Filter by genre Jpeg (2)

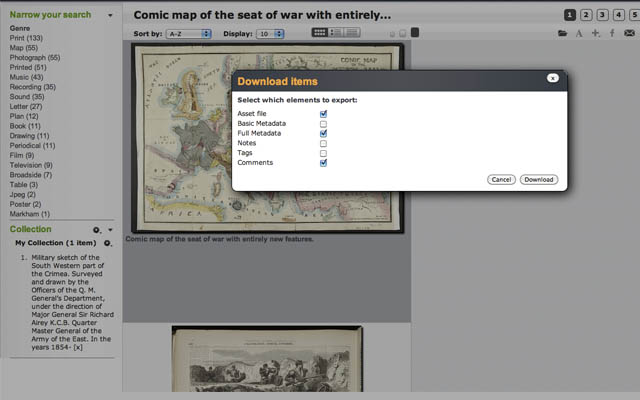click(x=22, y=195)
